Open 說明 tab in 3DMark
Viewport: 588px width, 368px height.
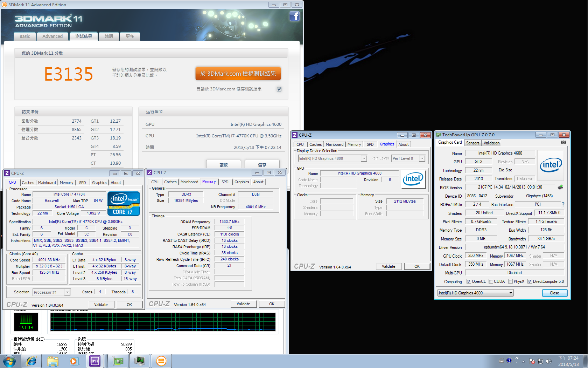click(109, 36)
